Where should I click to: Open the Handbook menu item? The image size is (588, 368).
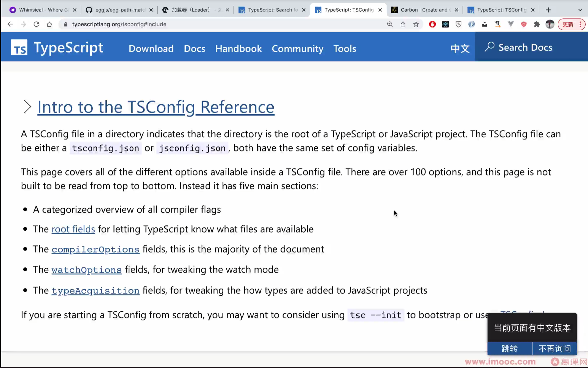(238, 48)
